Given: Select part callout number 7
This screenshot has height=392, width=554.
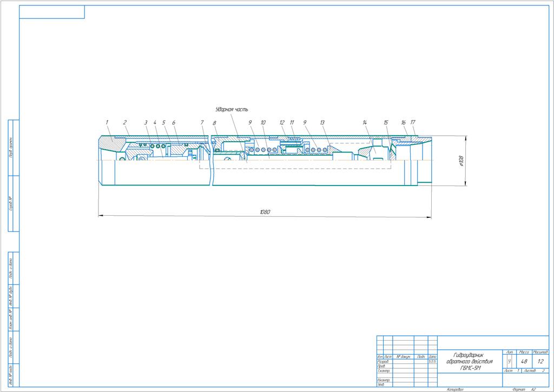Looking at the screenshot, I should (202, 122).
